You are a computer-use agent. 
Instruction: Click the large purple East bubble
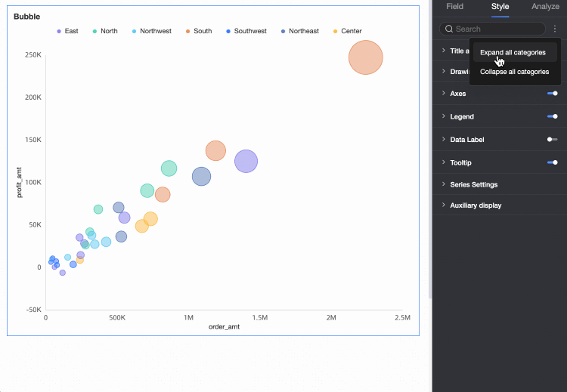(x=246, y=161)
